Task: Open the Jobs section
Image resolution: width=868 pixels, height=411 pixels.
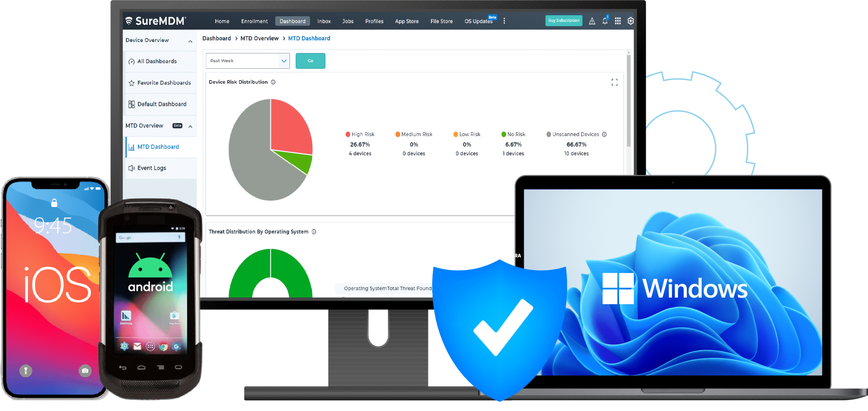Action: [348, 21]
